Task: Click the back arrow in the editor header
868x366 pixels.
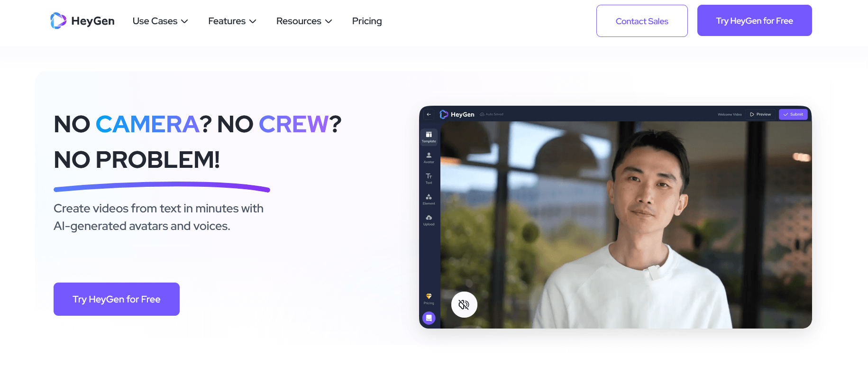Action: coord(429,114)
